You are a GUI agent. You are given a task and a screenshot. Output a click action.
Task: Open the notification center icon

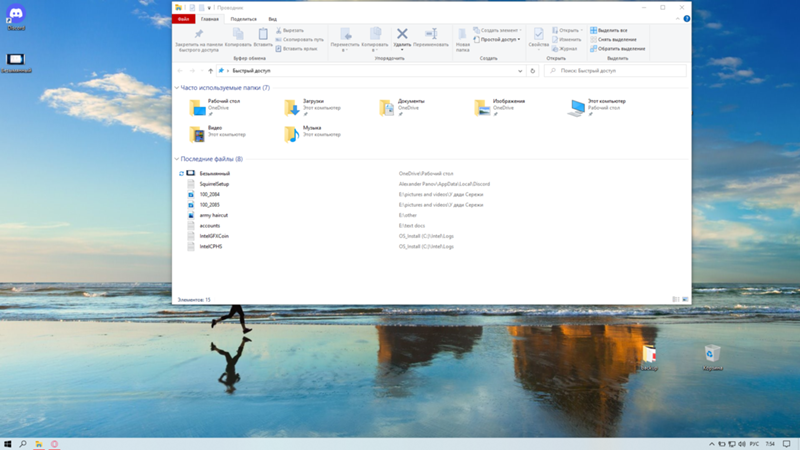tap(786, 444)
